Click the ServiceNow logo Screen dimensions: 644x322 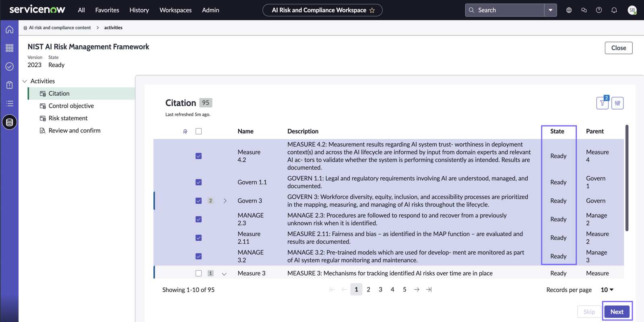click(x=37, y=10)
